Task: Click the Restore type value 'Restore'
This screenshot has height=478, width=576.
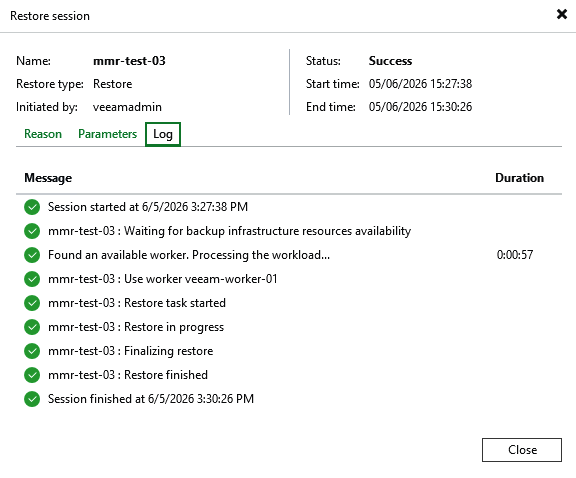Action: click(x=112, y=84)
